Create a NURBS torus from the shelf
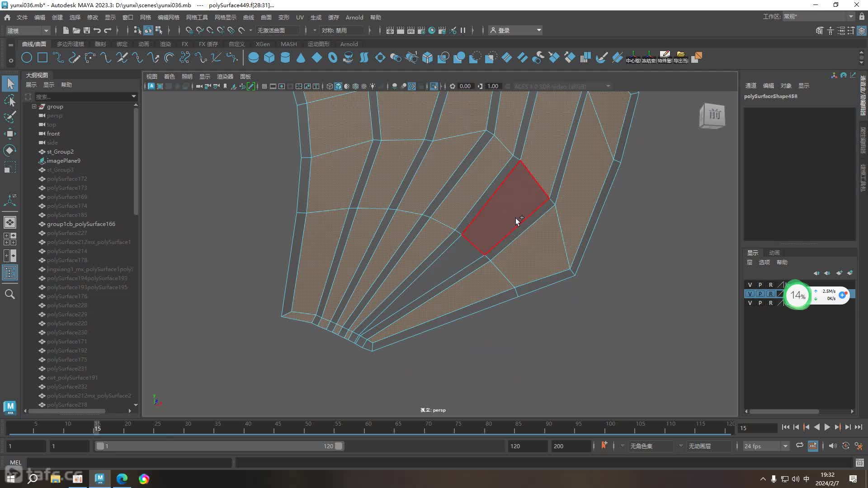This screenshot has height=488, width=868. coord(333,58)
